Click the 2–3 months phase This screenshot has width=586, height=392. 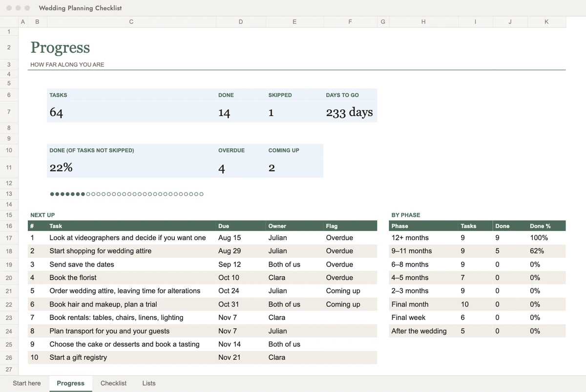[410, 290]
